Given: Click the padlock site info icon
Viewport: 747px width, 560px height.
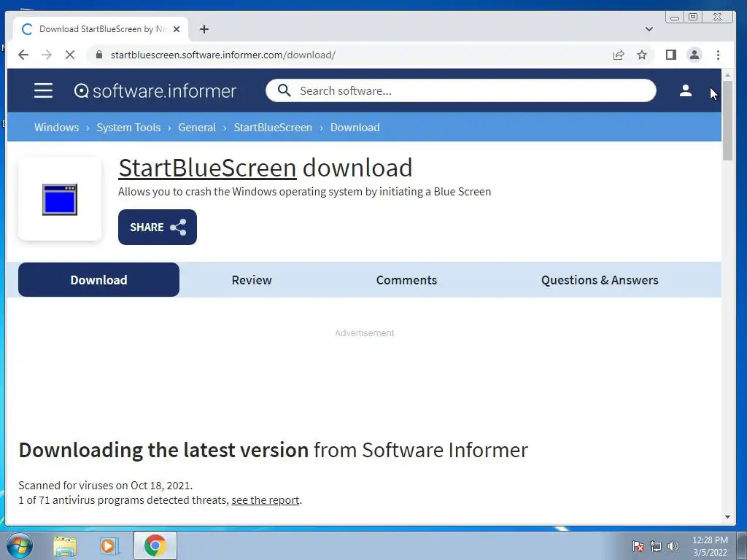Looking at the screenshot, I should click(99, 55).
